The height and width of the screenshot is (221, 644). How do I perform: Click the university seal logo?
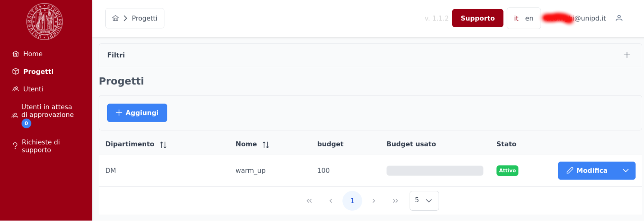click(x=44, y=22)
